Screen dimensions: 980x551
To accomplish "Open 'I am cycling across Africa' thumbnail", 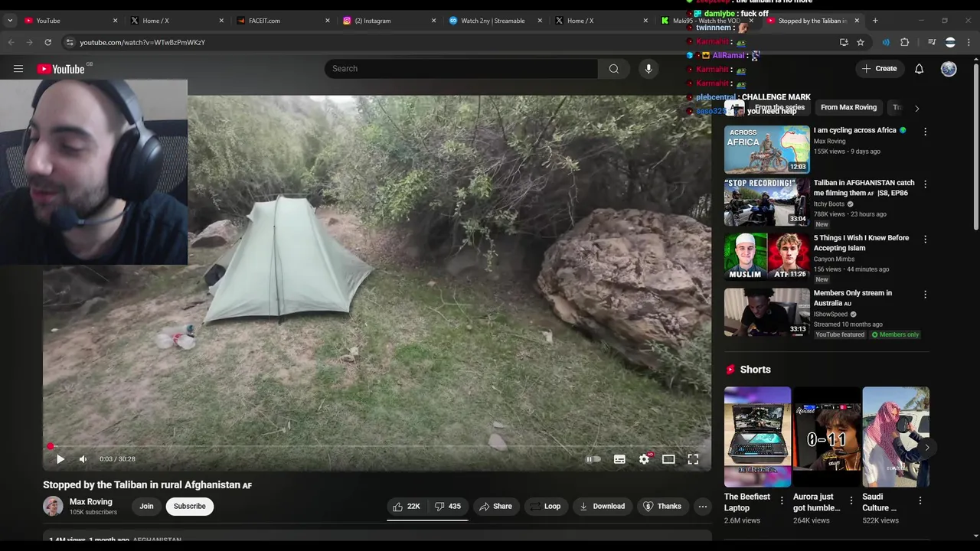I will 766,149.
